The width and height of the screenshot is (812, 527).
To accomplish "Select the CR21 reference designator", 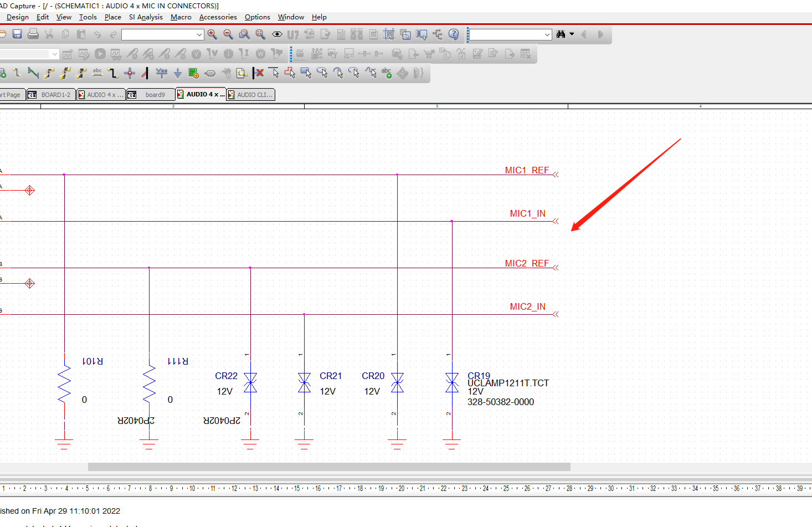I will pos(331,376).
